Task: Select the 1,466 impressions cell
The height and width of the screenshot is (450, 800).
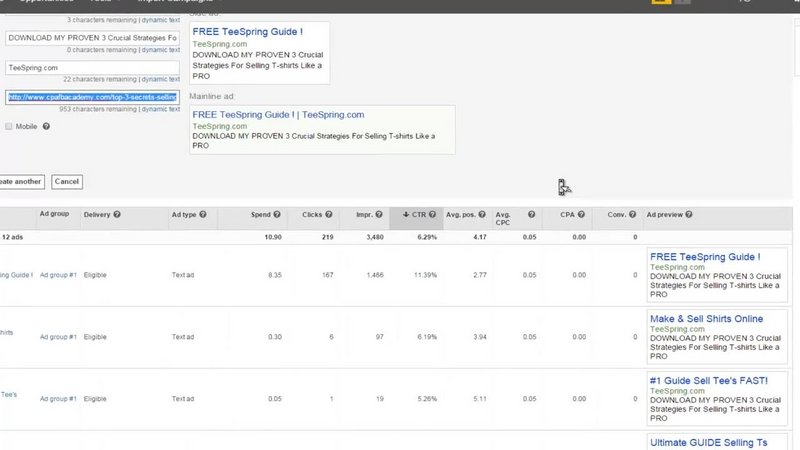Action: [375, 275]
